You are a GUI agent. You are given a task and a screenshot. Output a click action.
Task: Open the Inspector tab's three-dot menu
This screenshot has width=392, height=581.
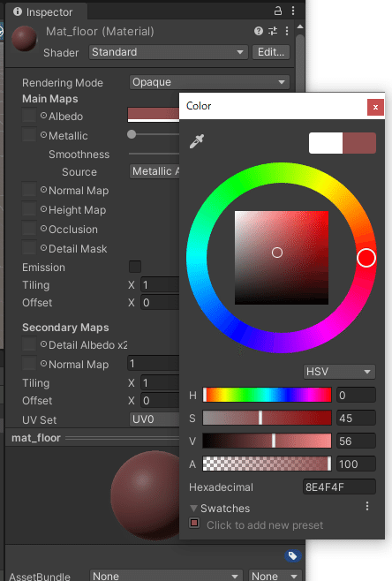click(x=293, y=11)
